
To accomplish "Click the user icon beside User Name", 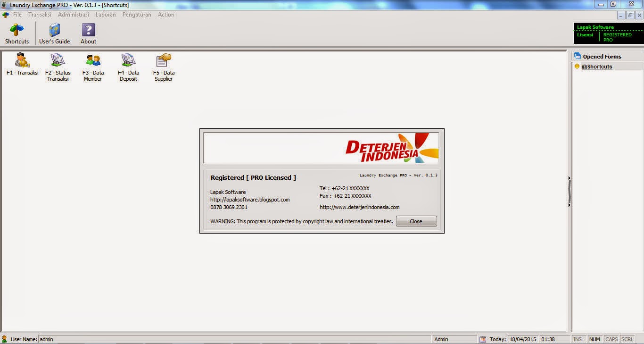I will [x=5, y=339].
